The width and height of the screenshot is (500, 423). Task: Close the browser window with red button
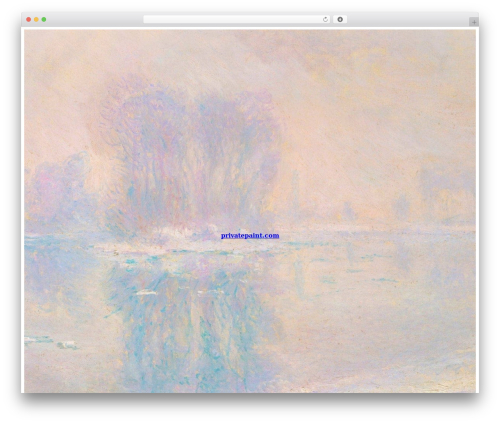pyautogui.click(x=29, y=20)
